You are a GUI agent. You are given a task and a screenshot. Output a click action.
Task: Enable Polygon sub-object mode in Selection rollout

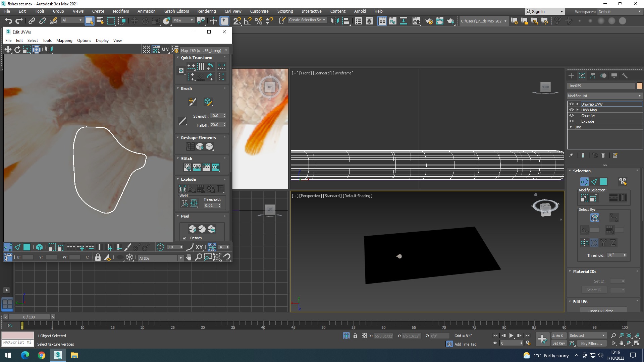pos(603,182)
